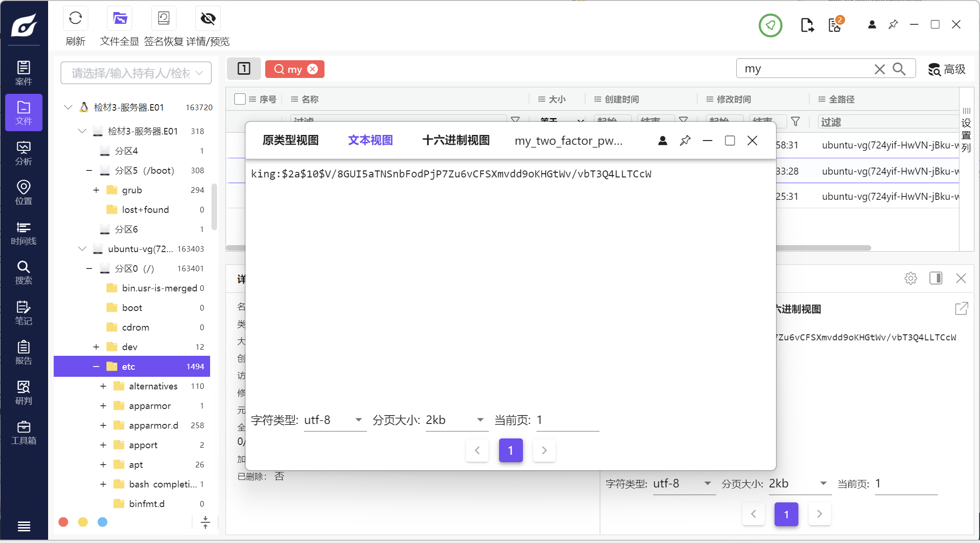Switch to 原类型视图 tab in preview dialog

point(290,141)
